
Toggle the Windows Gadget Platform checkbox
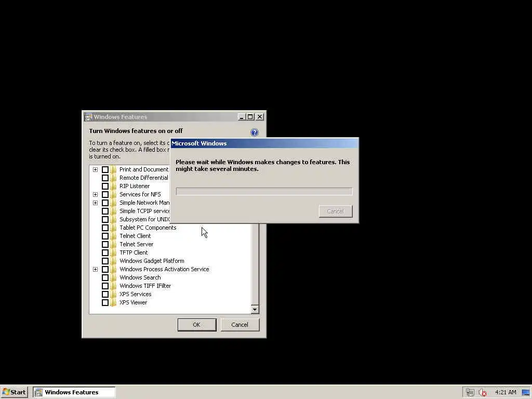click(x=105, y=261)
